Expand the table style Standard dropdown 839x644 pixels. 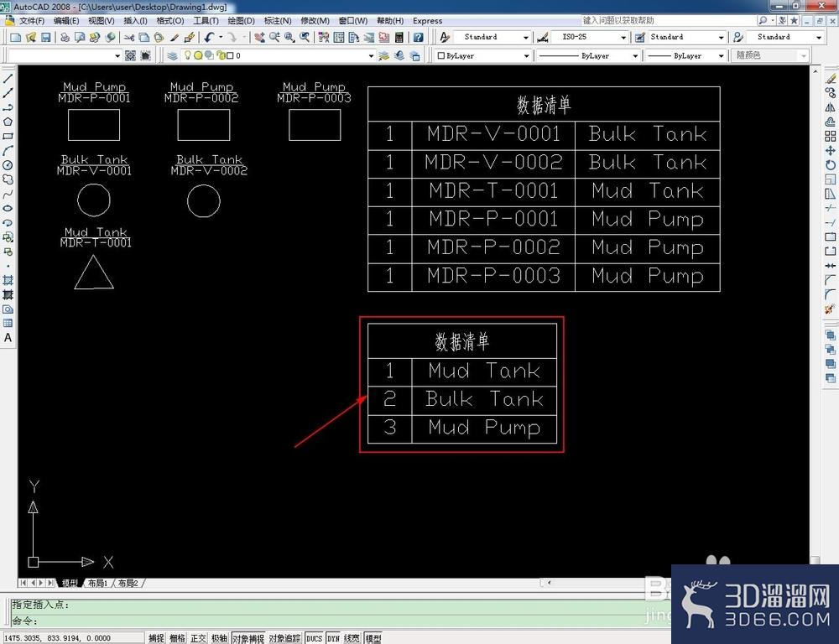(x=721, y=38)
